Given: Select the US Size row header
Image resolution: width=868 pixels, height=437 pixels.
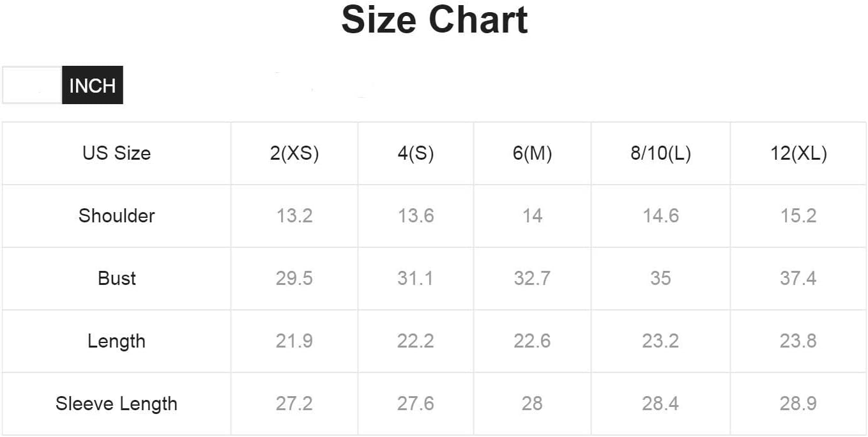Looking at the screenshot, I should click(x=116, y=153).
